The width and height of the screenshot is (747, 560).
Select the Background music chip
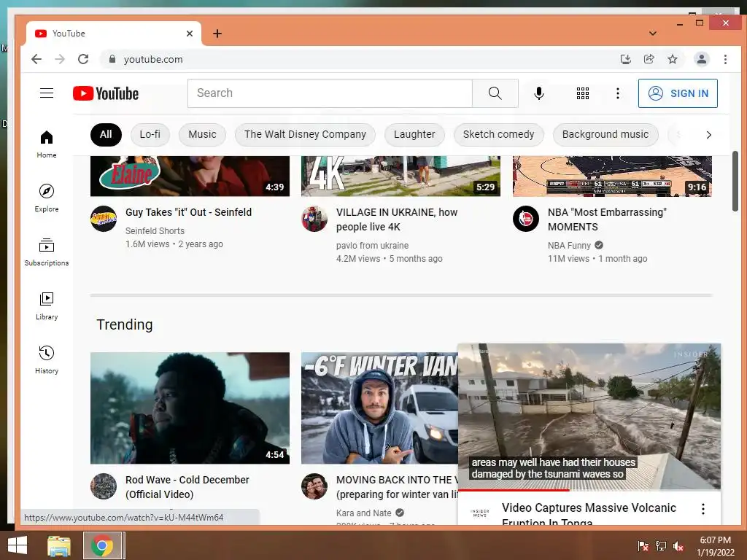pos(605,134)
